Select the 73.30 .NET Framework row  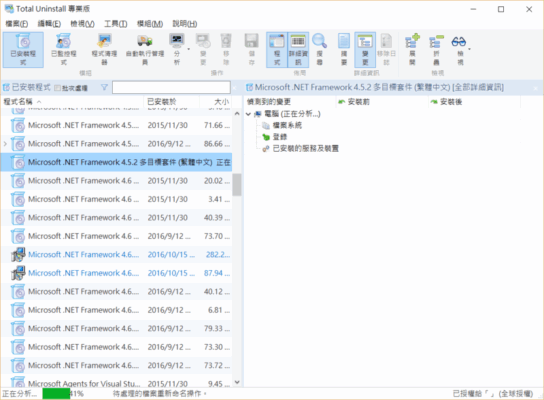116,347
